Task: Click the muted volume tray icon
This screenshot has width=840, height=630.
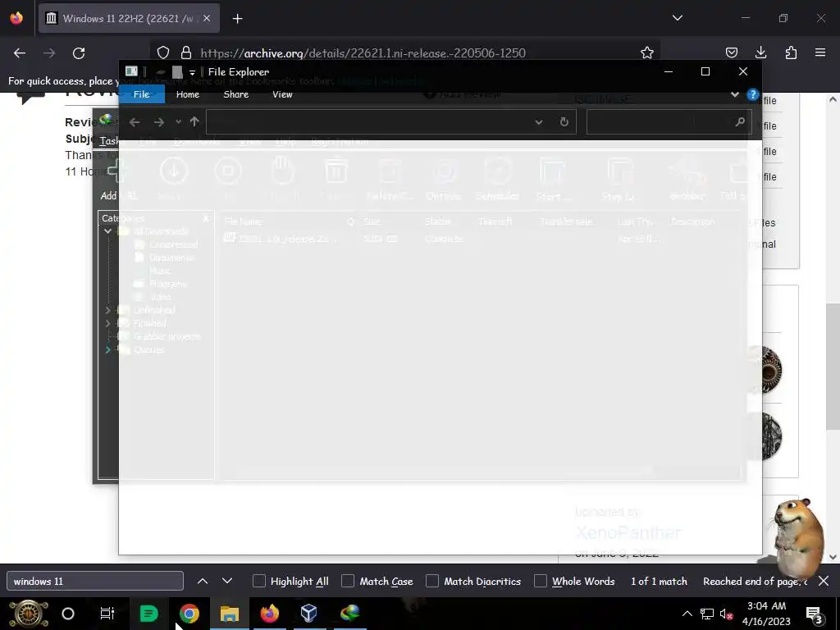Action: click(726, 614)
